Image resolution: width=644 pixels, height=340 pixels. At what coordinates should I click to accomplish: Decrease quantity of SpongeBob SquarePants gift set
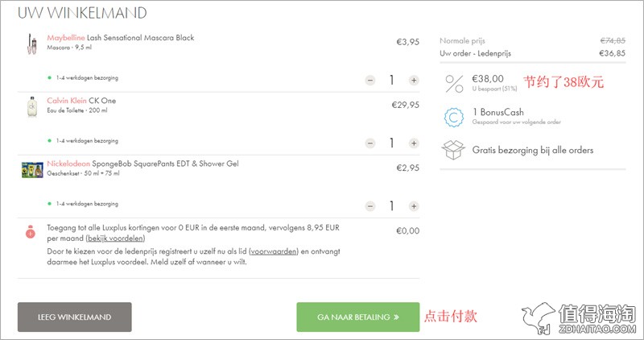(x=370, y=206)
